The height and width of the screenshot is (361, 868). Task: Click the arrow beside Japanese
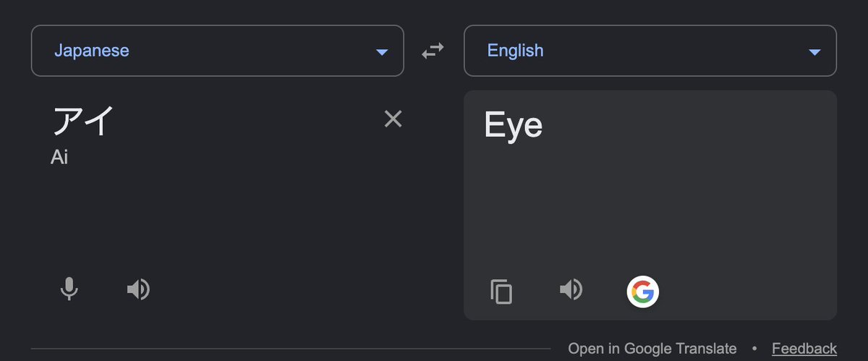click(x=382, y=52)
